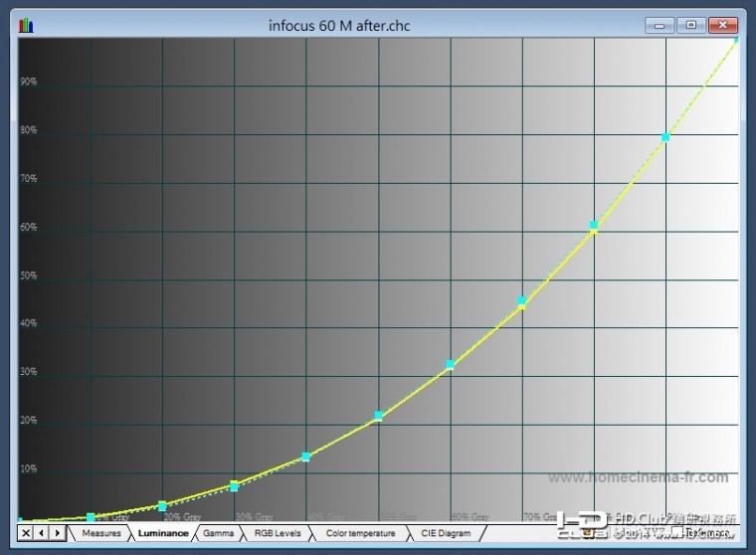
Task: Select the cyan data point at 90% gray
Action: (665, 137)
